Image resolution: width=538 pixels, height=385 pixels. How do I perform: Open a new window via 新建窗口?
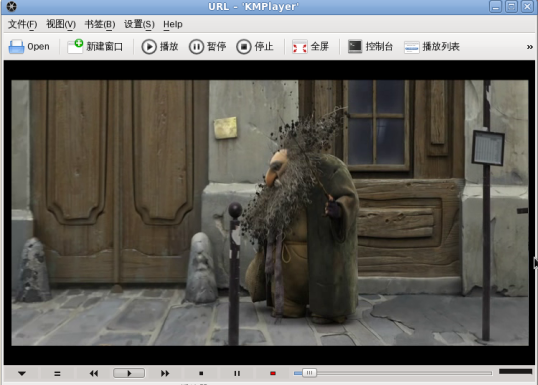point(95,46)
